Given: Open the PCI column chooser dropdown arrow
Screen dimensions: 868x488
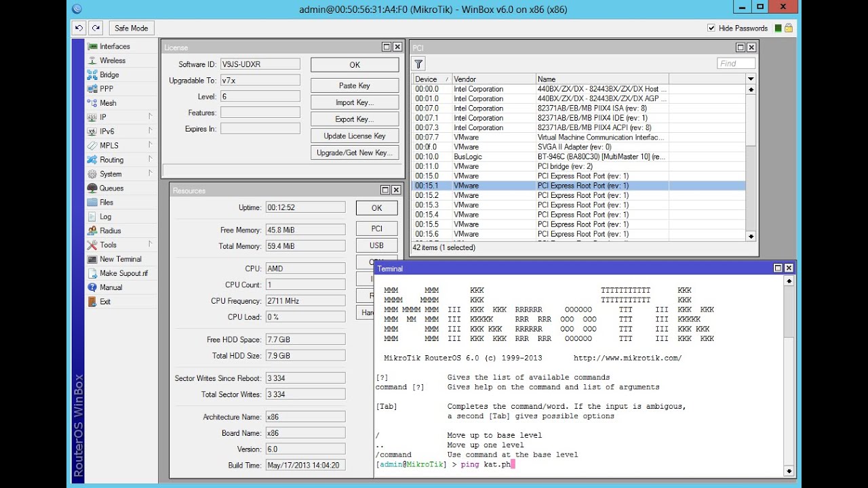Looking at the screenshot, I should [751, 79].
